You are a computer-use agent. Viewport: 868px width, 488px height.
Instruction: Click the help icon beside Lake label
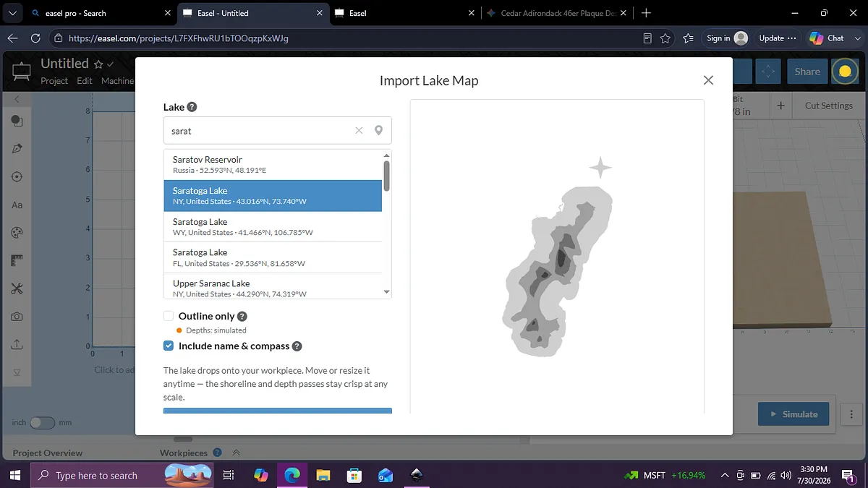[192, 107]
